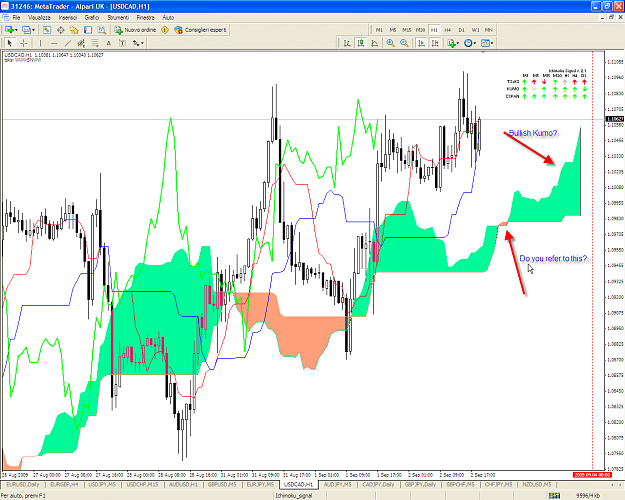Select the D1 timeframe
The width and height of the screenshot is (625, 500).
coord(462,30)
